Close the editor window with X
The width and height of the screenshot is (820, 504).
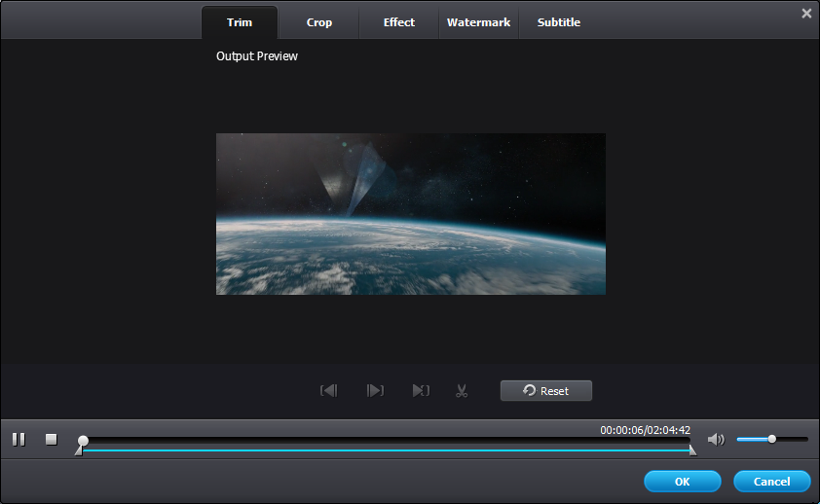806,14
